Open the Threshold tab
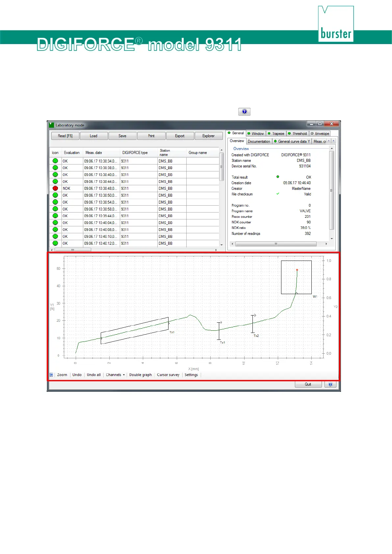Screen dimensions: 392x554 point(298,134)
